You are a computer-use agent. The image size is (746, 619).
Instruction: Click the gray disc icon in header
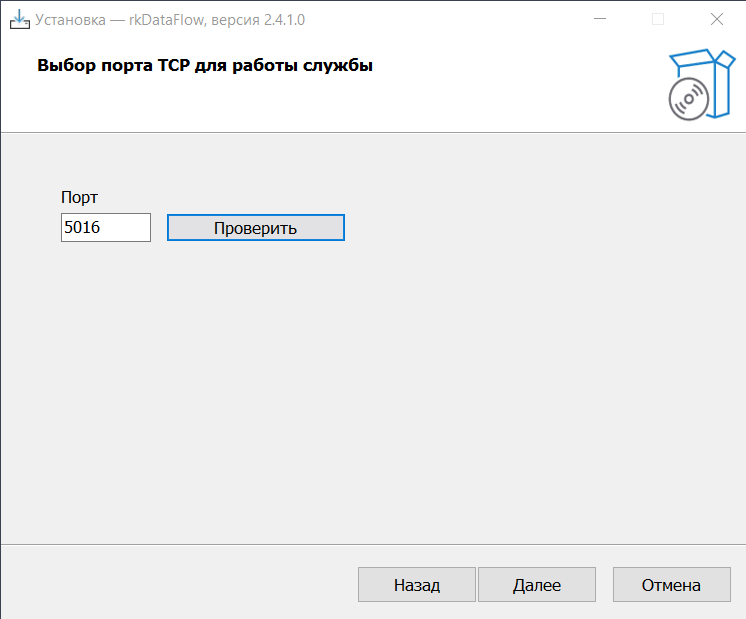tap(686, 100)
